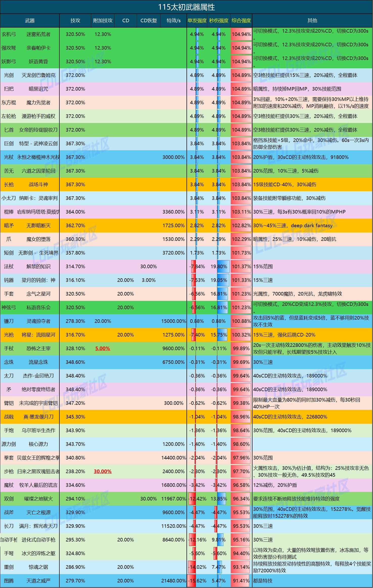This screenshot has height=588, width=373.
Task: Select the '19.80%' 秒伤强度 cell
Action: [219, 266]
